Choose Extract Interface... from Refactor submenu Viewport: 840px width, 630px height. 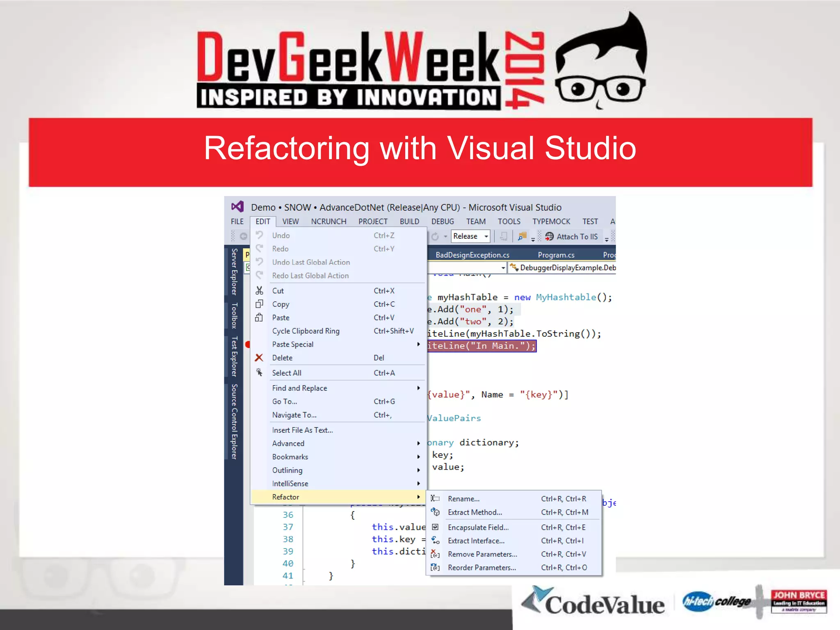pos(476,541)
